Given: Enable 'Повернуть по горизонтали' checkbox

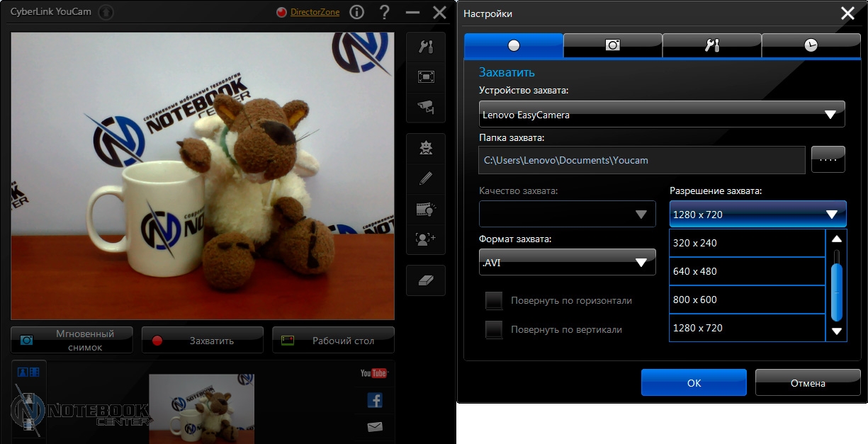Looking at the screenshot, I should click(x=494, y=301).
